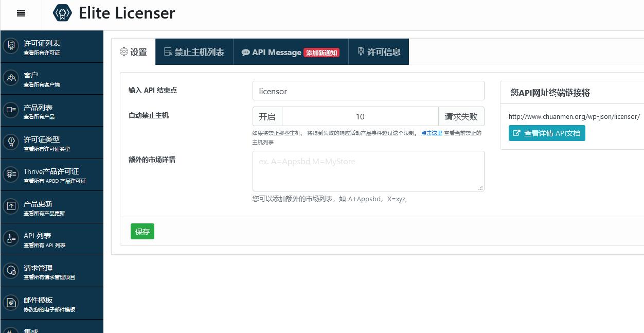The width and height of the screenshot is (644, 333).
Task: Open the 客户 menu item
Action: coord(52,79)
